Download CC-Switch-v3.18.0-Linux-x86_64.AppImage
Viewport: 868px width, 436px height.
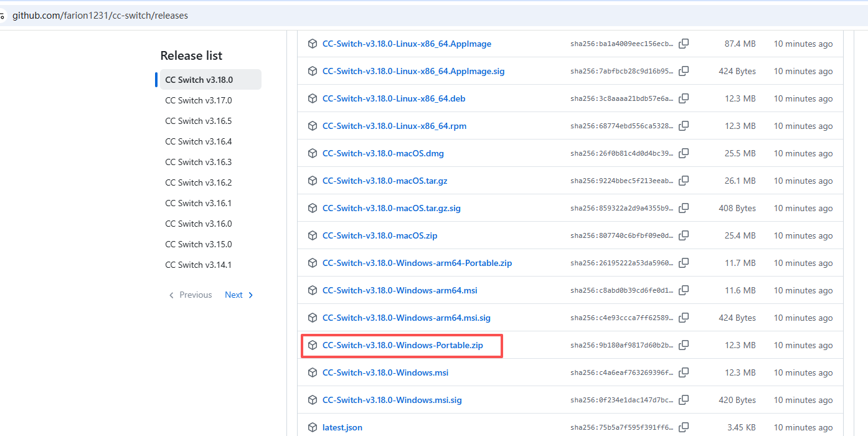point(407,44)
